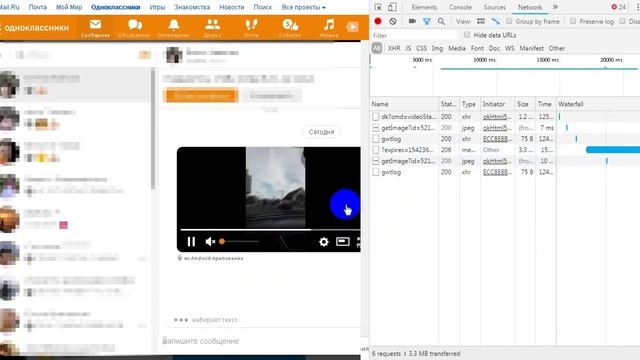Open Sources tab in DevTools
640x360 pixels.
tap(494, 7)
